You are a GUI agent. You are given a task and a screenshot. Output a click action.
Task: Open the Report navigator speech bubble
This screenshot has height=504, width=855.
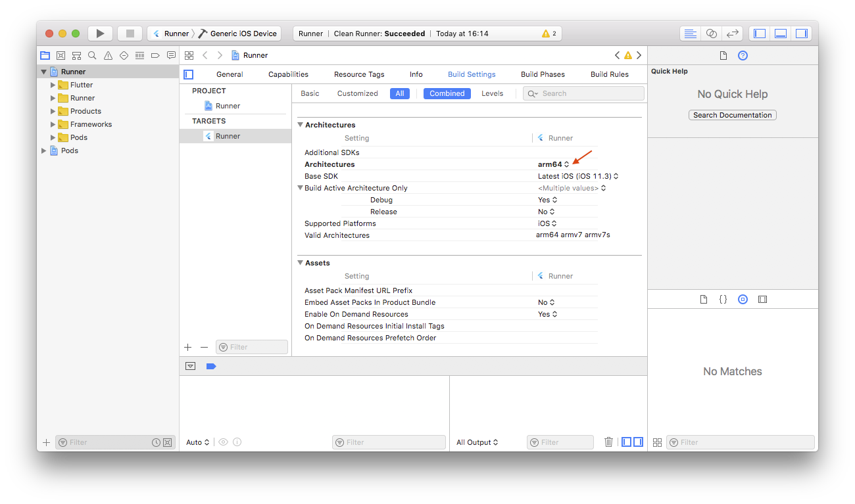click(x=171, y=55)
